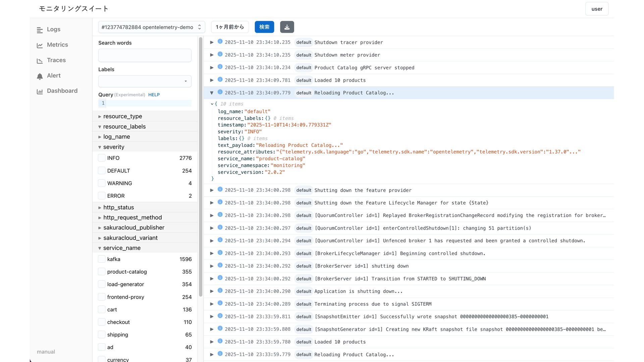
Task: Click the Search words input field
Action: (145, 55)
